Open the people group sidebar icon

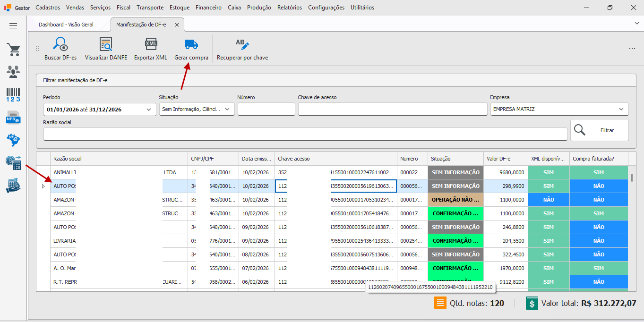click(x=13, y=72)
